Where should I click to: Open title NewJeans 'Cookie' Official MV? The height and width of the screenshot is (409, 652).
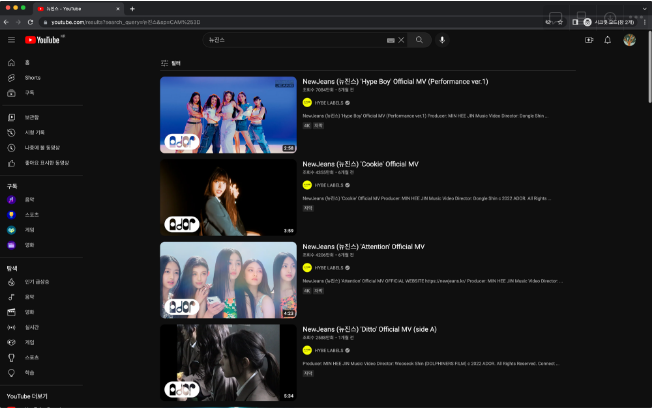tap(360, 164)
